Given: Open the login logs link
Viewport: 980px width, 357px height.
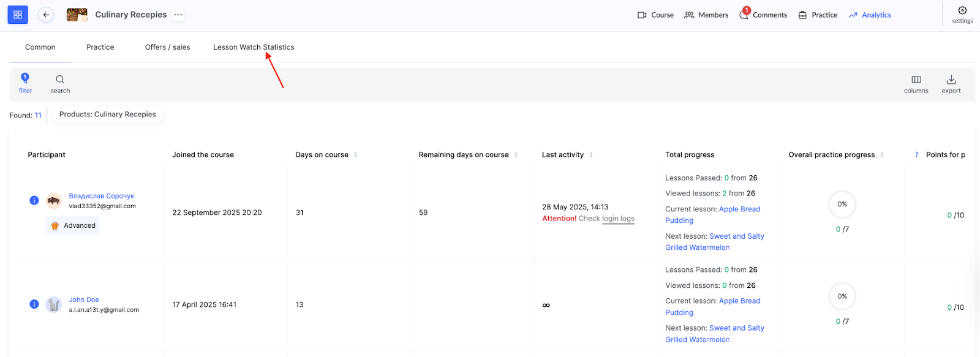Looking at the screenshot, I should 618,219.
